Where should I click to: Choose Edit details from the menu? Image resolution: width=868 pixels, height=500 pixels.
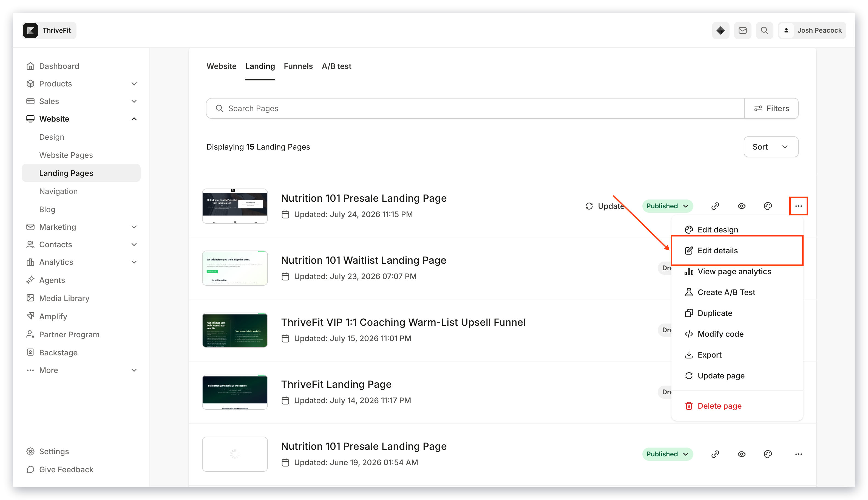[x=737, y=250]
